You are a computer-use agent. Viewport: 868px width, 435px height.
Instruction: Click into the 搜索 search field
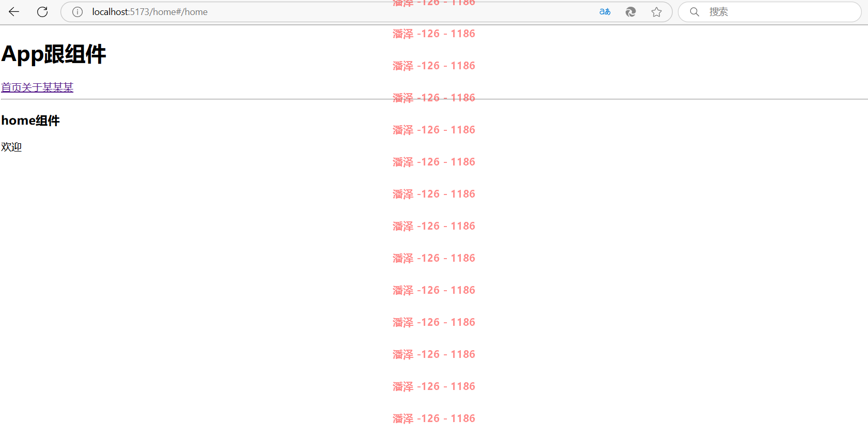pyautogui.click(x=770, y=12)
